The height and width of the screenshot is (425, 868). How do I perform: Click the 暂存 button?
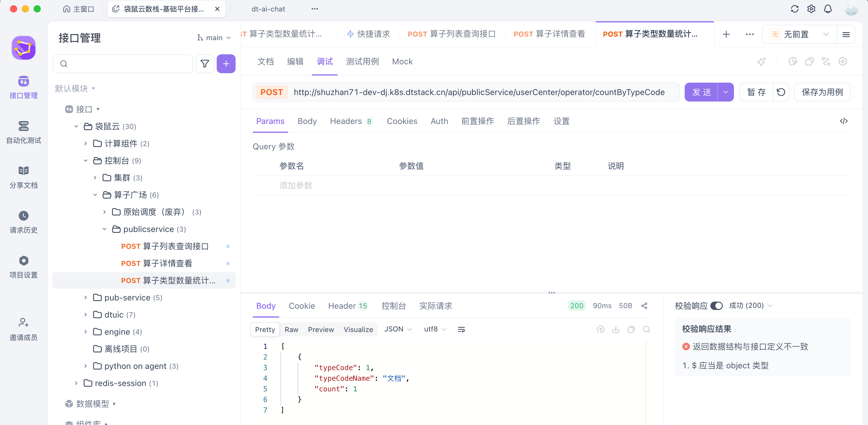[x=756, y=92]
